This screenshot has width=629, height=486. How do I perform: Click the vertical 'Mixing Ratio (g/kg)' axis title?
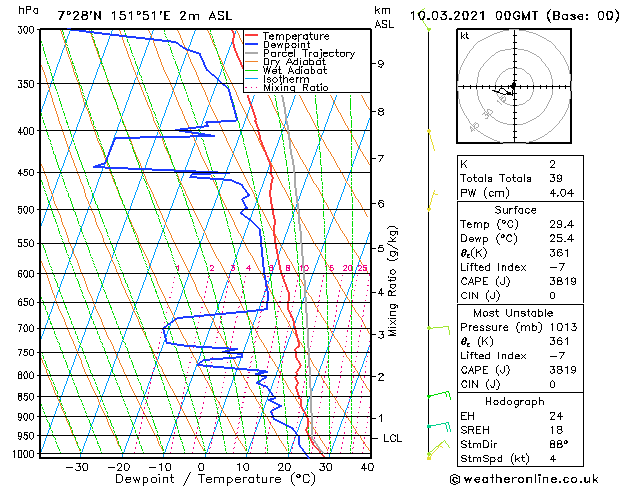[392, 281]
